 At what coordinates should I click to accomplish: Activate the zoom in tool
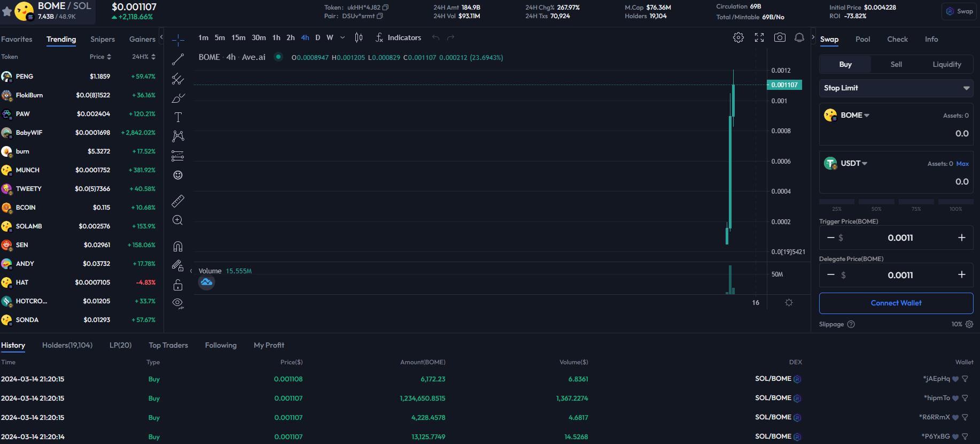point(178,220)
